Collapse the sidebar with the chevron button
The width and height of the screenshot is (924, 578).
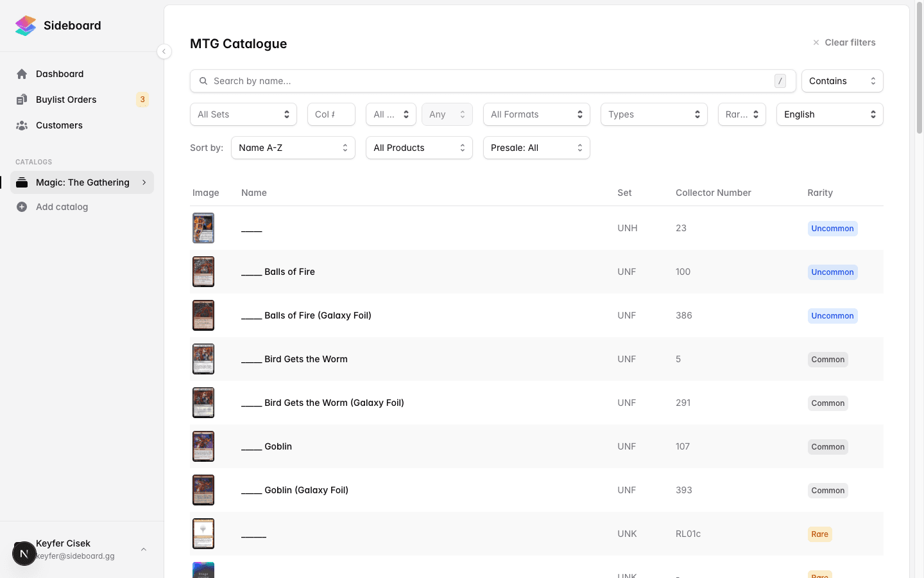(164, 51)
